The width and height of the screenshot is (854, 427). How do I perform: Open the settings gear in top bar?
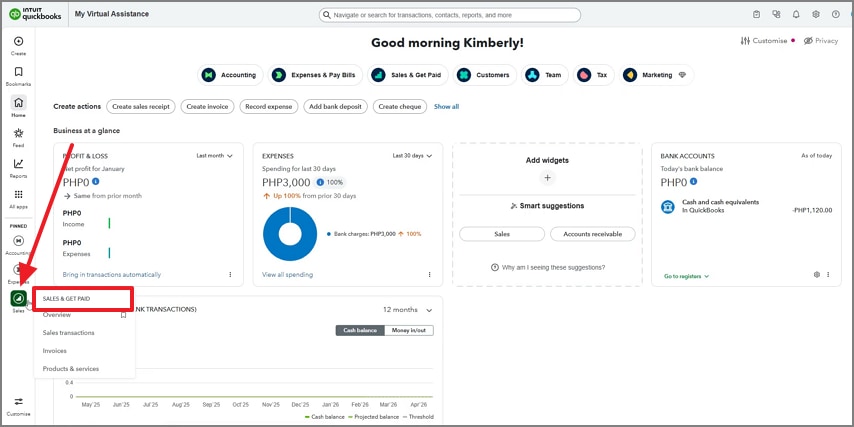tap(816, 15)
